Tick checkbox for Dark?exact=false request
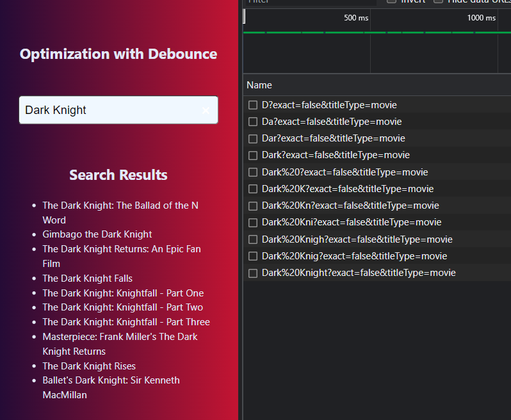Screen dimensions: 511x420 253,155
